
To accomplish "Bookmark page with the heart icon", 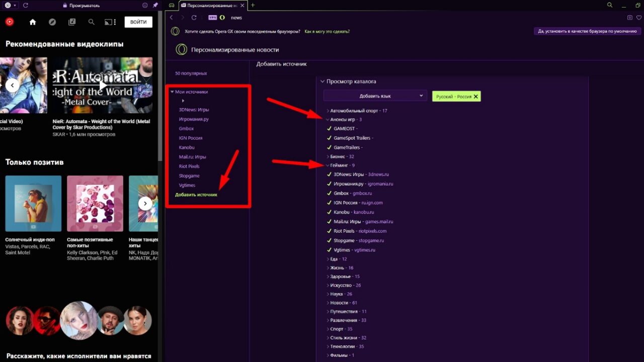I will pos(639,18).
